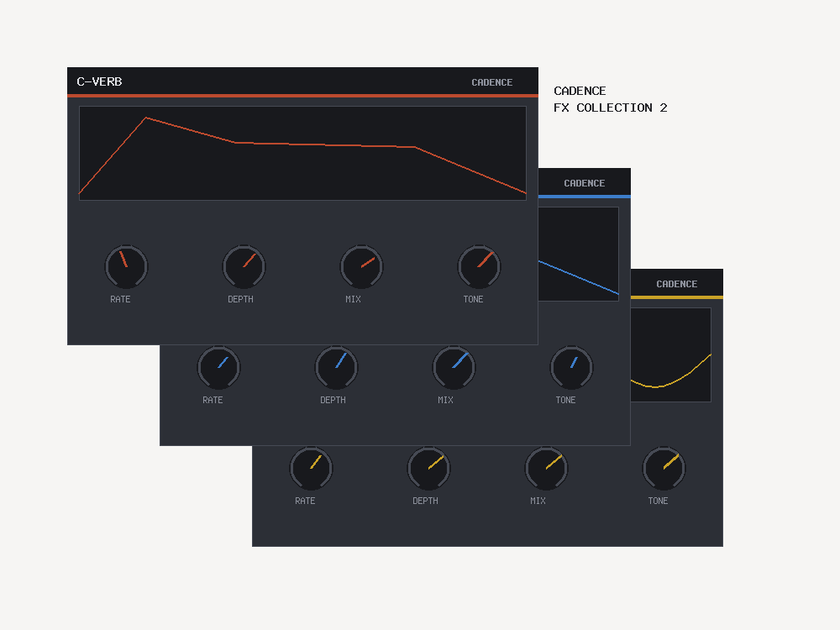Image resolution: width=840 pixels, height=630 pixels.
Task: Click the CADENCE label on yellow plugin header
Action: click(676, 283)
